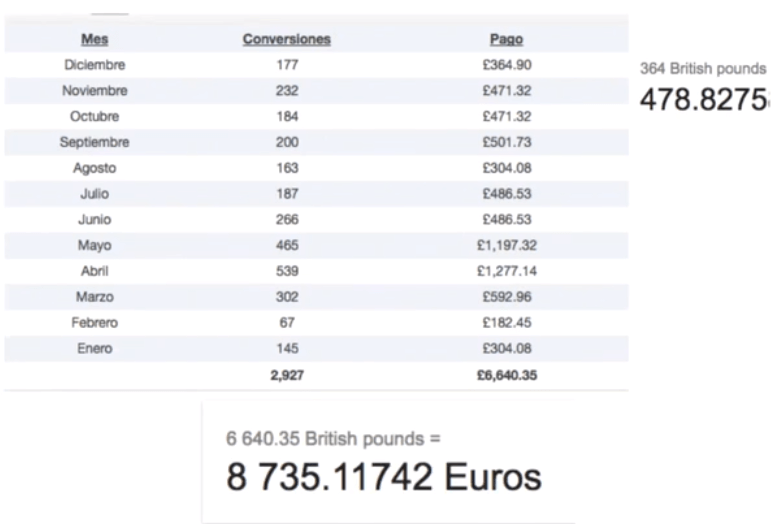
Task: Click the 6 640.35 British pounds text
Action: pos(333,438)
